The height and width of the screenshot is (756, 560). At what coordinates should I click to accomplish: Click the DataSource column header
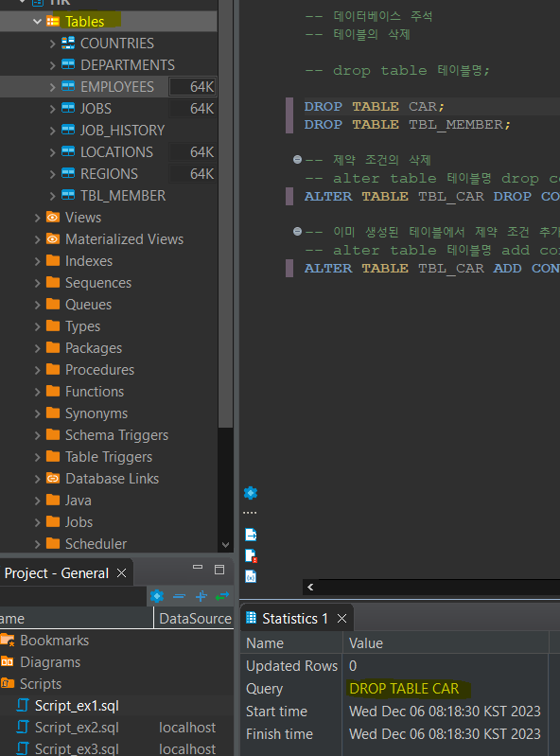[195, 619]
